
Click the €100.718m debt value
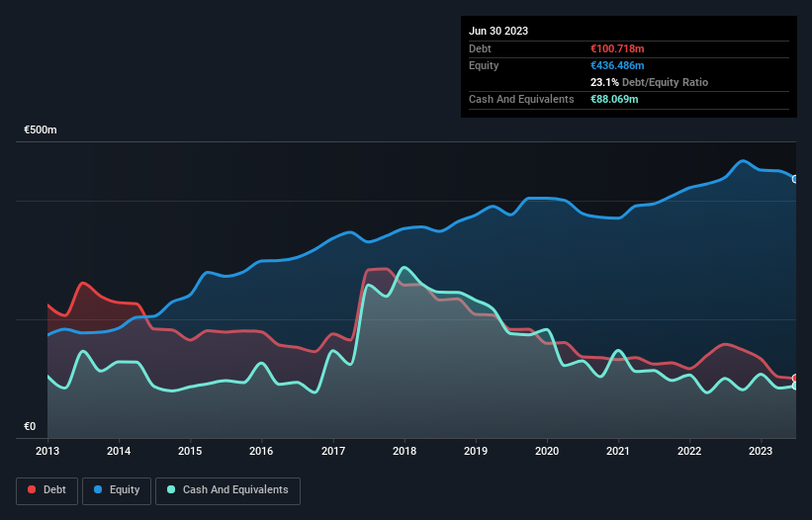pyautogui.click(x=617, y=48)
